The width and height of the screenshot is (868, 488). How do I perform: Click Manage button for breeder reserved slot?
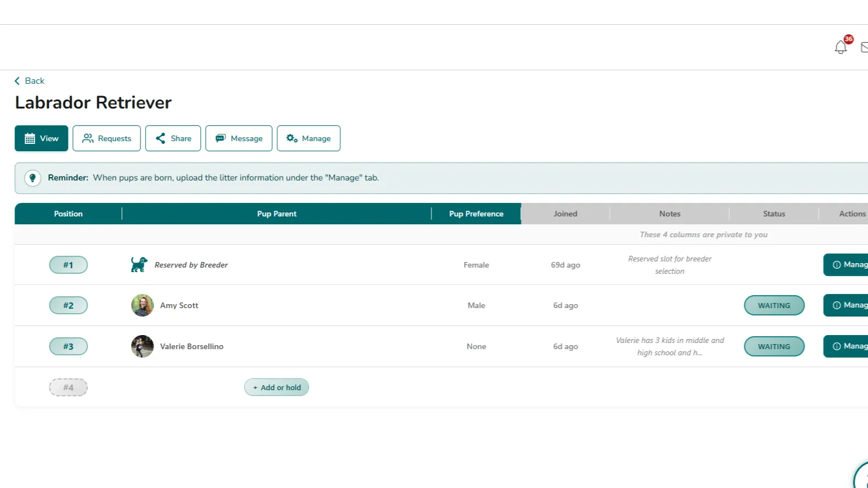848,265
